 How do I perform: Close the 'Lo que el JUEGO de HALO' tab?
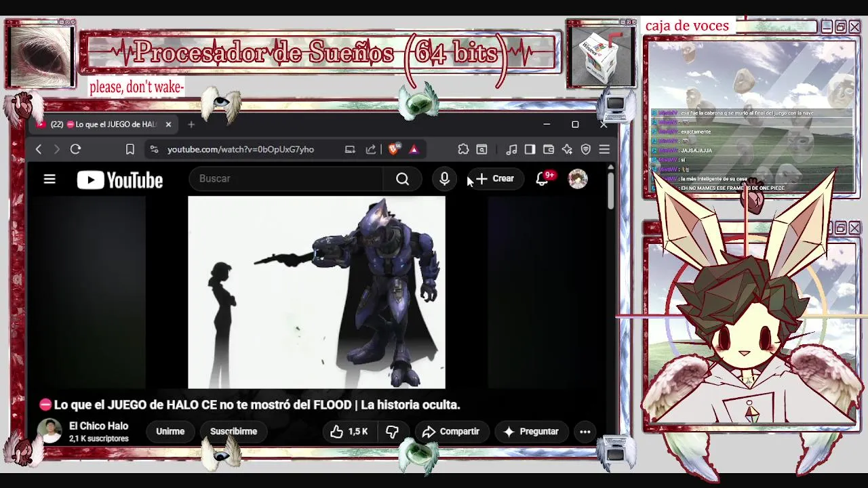click(168, 124)
